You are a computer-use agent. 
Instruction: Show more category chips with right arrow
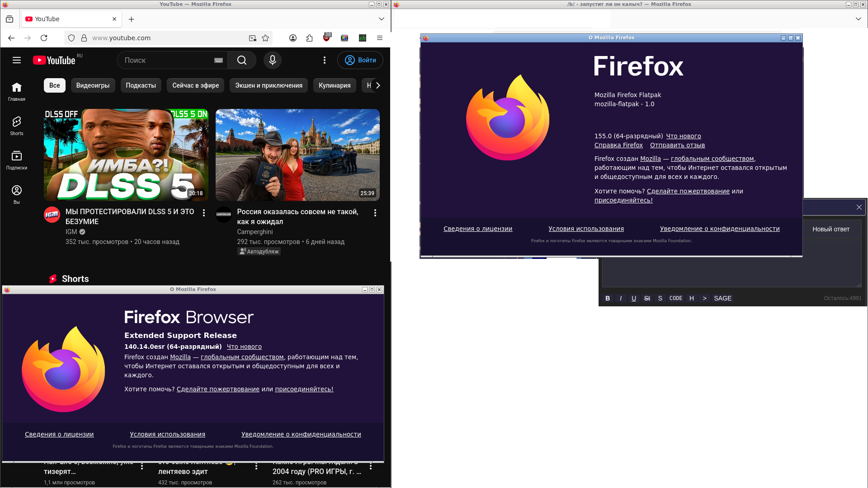378,85
